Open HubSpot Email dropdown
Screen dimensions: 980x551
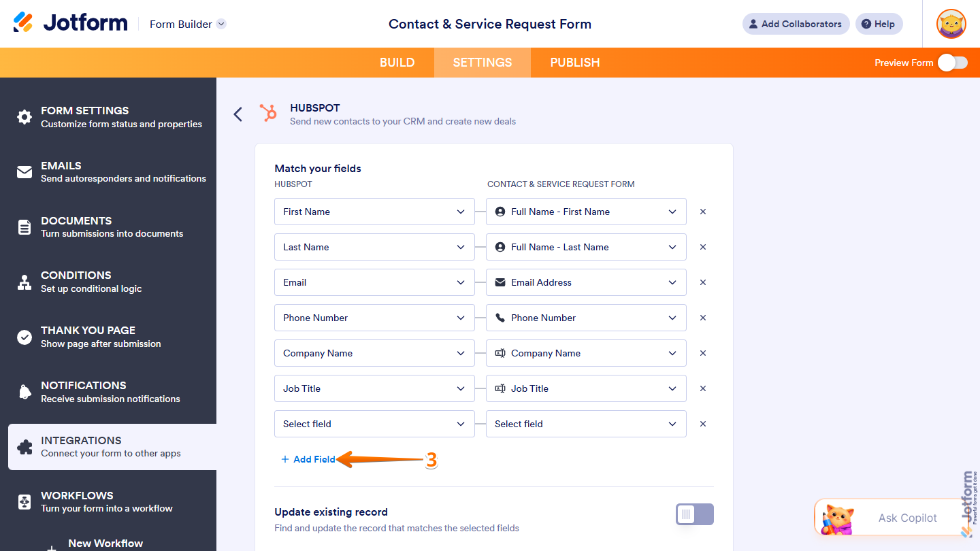(x=374, y=282)
